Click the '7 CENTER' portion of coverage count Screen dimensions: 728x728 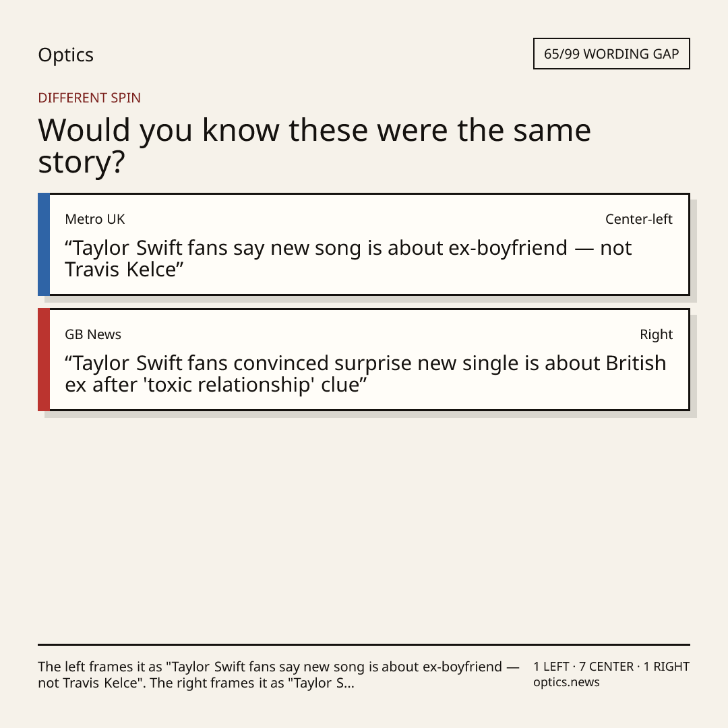(606, 667)
